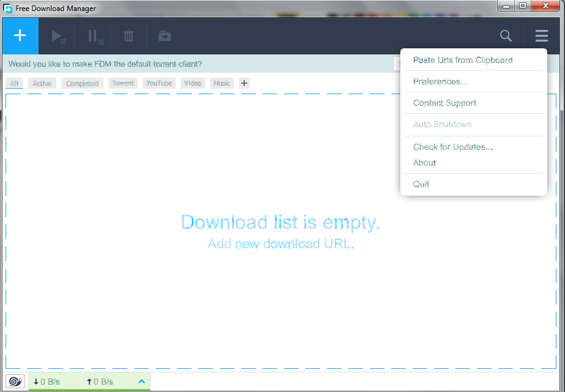Select the Completed filter tab
Viewport: 565px width, 392px height.
82,83
